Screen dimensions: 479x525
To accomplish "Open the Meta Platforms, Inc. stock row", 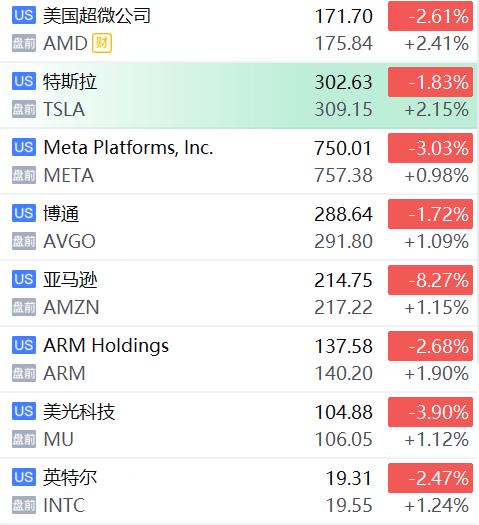I will pyautogui.click(x=239, y=161).
